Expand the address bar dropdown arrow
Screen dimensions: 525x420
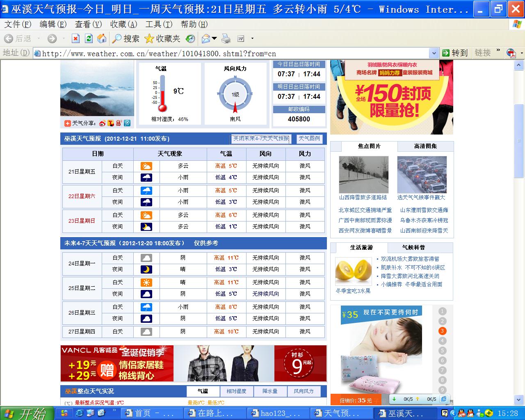coord(434,53)
